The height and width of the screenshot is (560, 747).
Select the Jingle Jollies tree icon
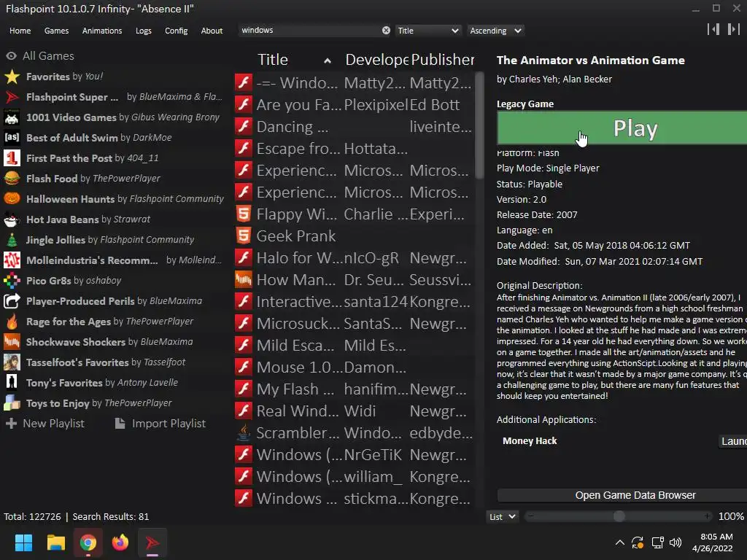point(12,240)
